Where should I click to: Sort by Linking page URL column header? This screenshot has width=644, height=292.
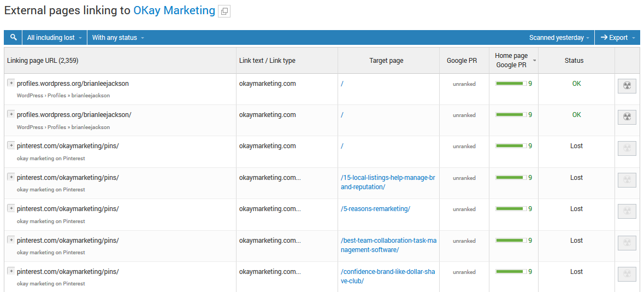click(43, 61)
